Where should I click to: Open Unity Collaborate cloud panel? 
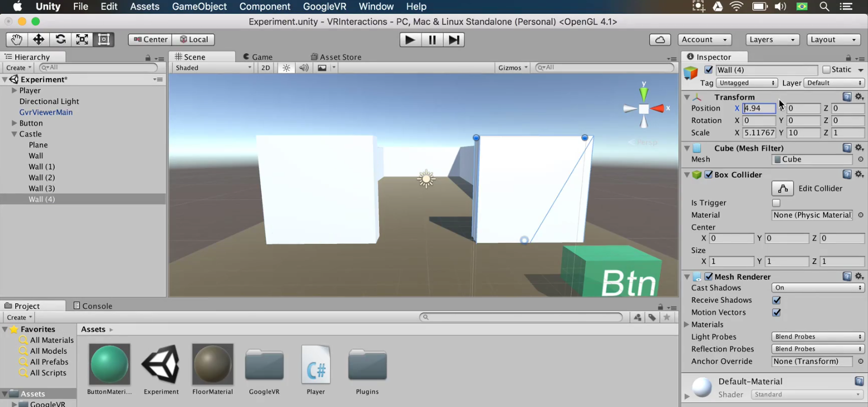tap(660, 39)
